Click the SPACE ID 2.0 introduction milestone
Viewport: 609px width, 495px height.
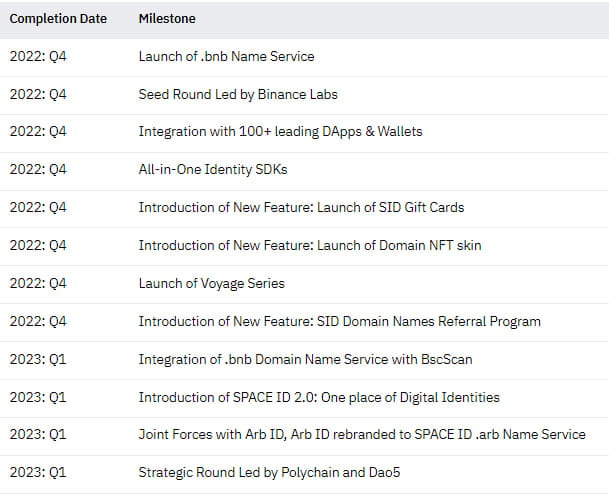(x=319, y=397)
